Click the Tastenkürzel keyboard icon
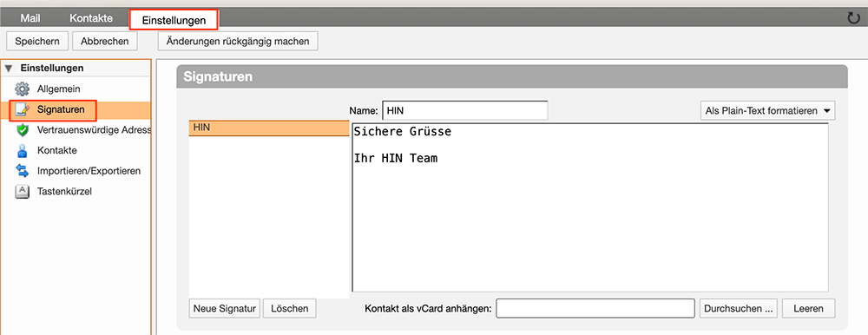868x335 pixels. click(22, 192)
